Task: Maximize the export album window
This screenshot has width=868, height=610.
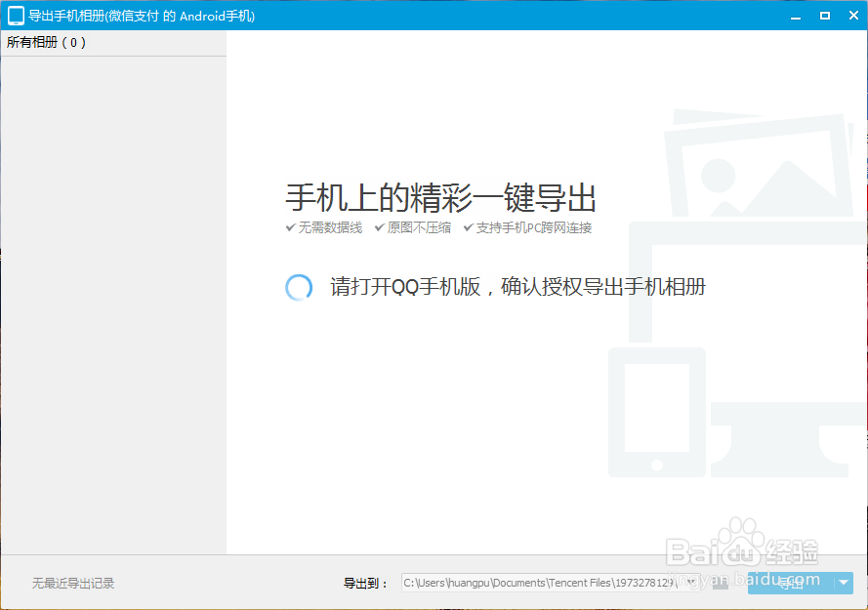Action: 825,16
